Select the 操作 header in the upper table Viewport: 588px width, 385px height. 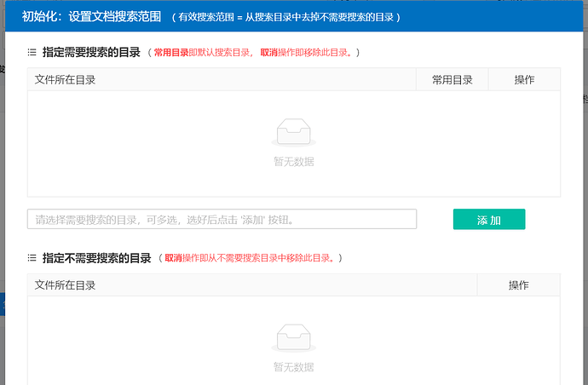524,80
